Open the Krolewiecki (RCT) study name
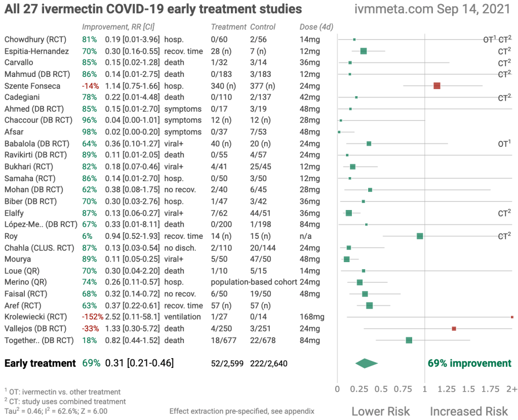 (x=35, y=317)
